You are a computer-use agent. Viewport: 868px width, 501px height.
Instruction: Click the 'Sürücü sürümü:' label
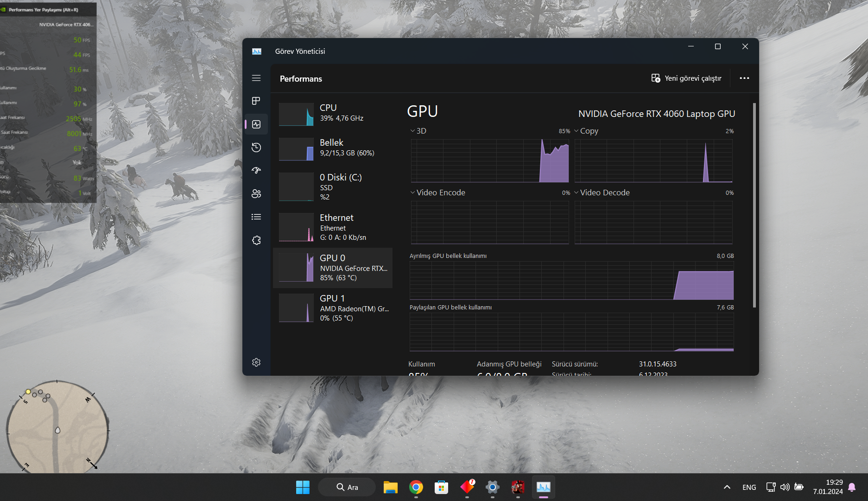[575, 364]
